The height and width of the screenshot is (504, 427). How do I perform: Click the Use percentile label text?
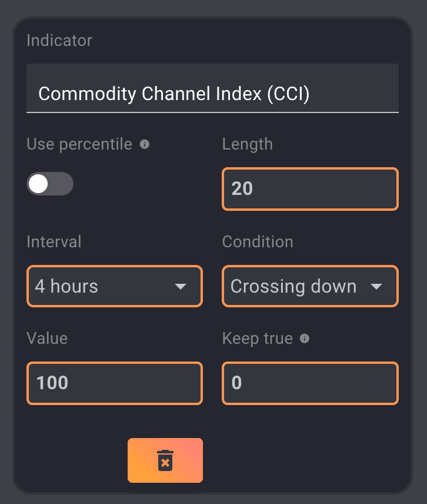(79, 144)
